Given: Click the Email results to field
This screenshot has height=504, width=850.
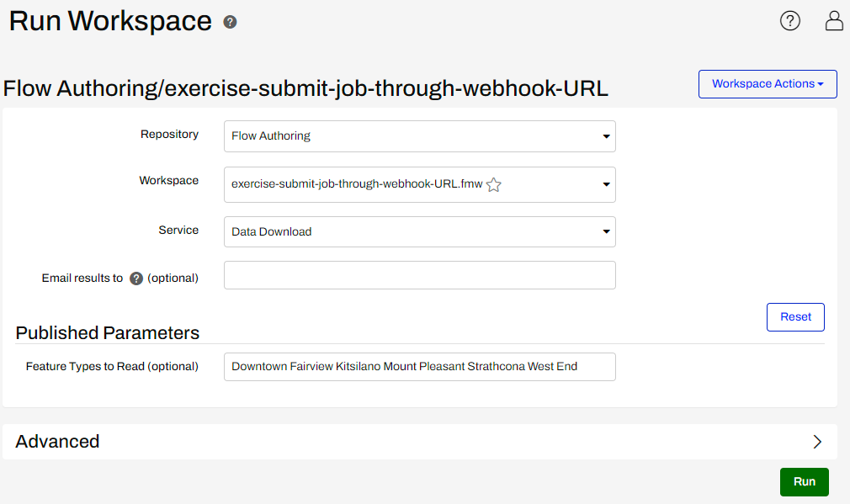Looking at the screenshot, I should point(419,275).
